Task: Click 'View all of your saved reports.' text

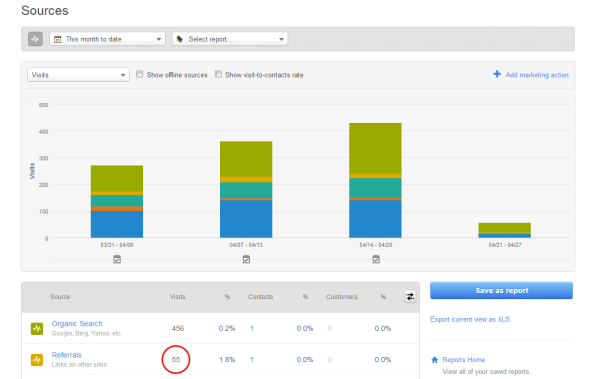Action: [x=486, y=371]
